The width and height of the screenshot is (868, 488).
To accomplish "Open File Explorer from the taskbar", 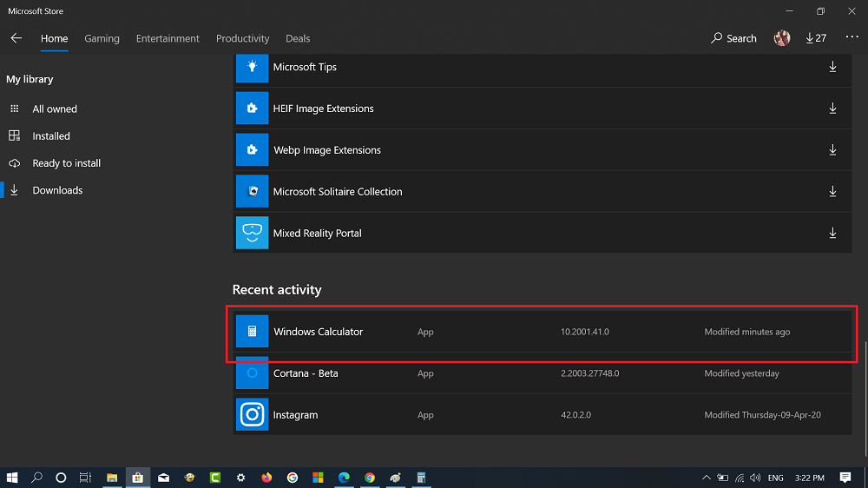I will click(x=112, y=478).
